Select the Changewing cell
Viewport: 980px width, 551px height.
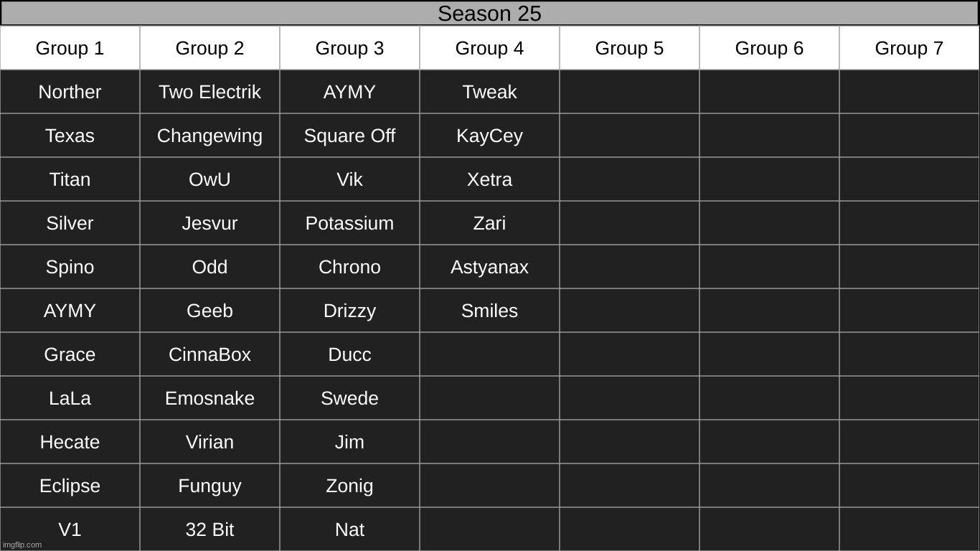pos(209,136)
